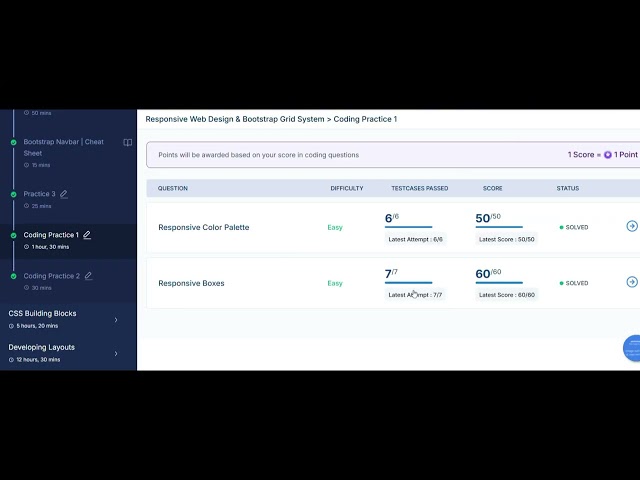
Task: Click the clock icon beside 1 hour, 30 mins
Action: pos(26,247)
